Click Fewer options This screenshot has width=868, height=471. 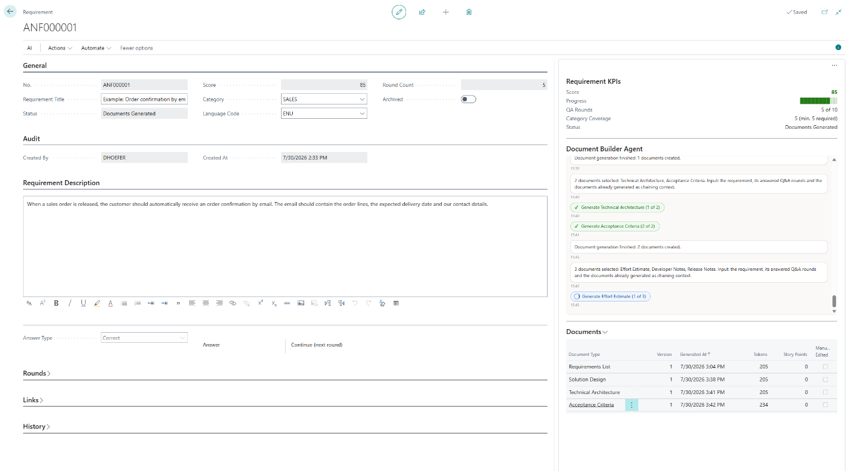136,48
